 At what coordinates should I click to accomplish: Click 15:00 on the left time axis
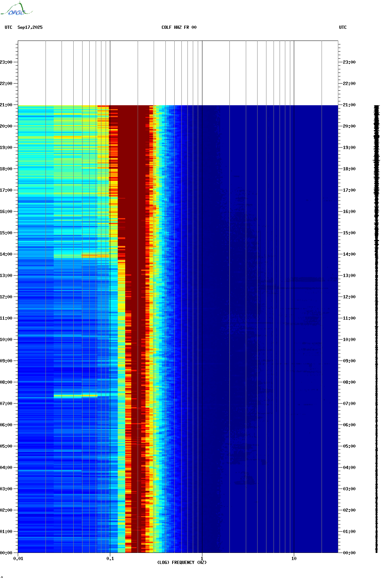(x=6, y=233)
